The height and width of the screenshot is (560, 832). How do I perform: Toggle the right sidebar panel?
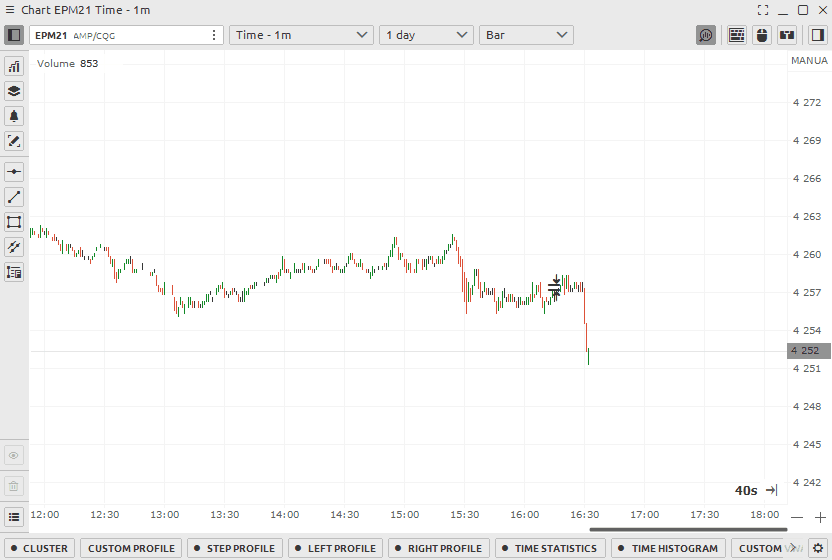point(817,35)
